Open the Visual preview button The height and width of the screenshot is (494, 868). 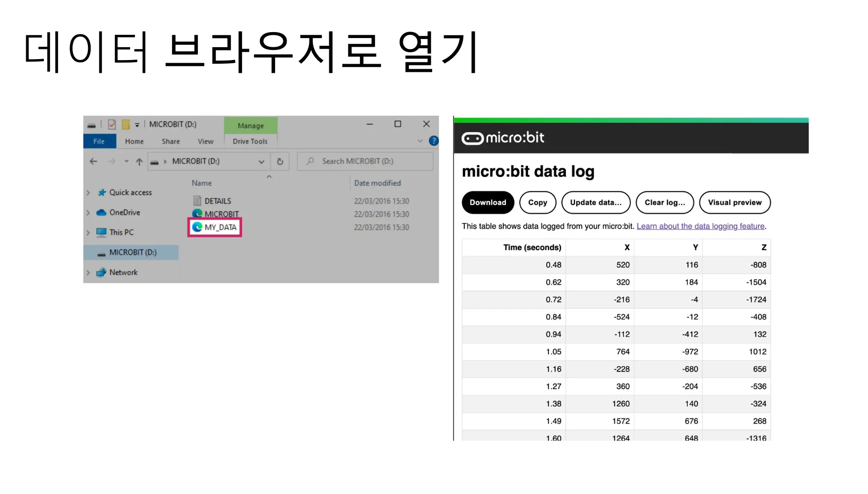point(735,203)
